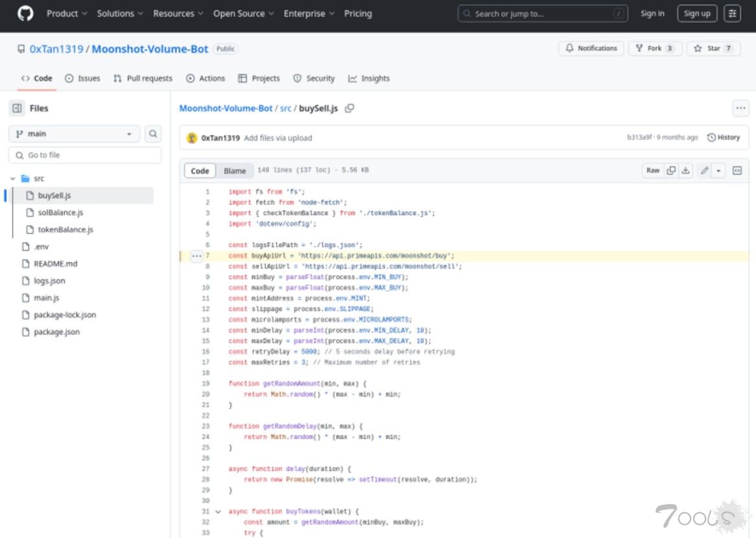Expand the Solutions menu
Viewport: 756px width, 538px height.
(120, 14)
